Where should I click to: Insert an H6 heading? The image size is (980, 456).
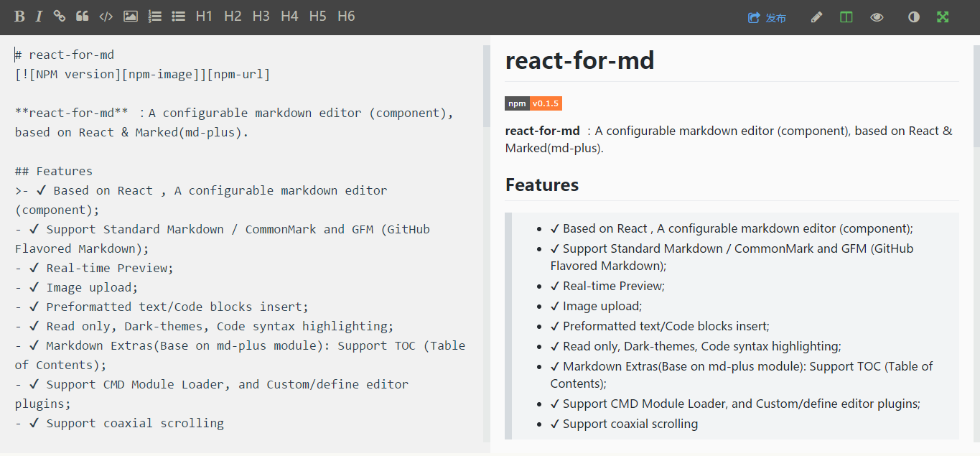pyautogui.click(x=346, y=16)
